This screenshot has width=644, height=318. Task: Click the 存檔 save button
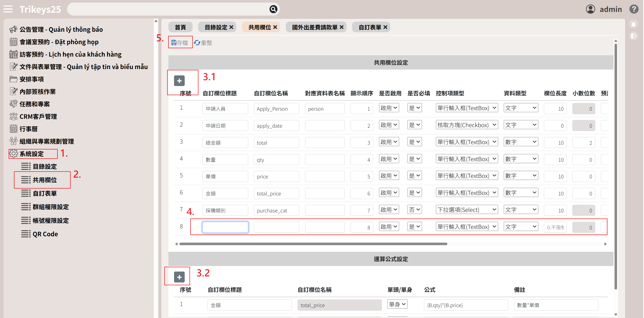click(x=180, y=43)
